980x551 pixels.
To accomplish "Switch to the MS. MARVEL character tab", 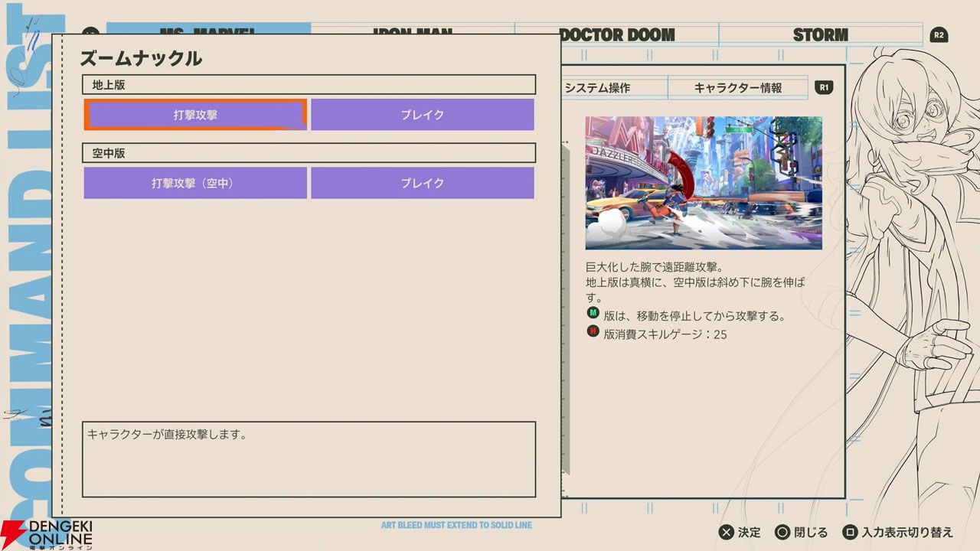I will click(x=208, y=31).
